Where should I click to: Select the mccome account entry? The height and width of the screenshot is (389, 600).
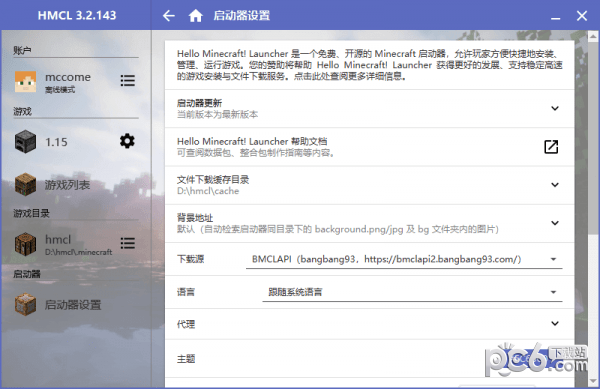point(76,81)
